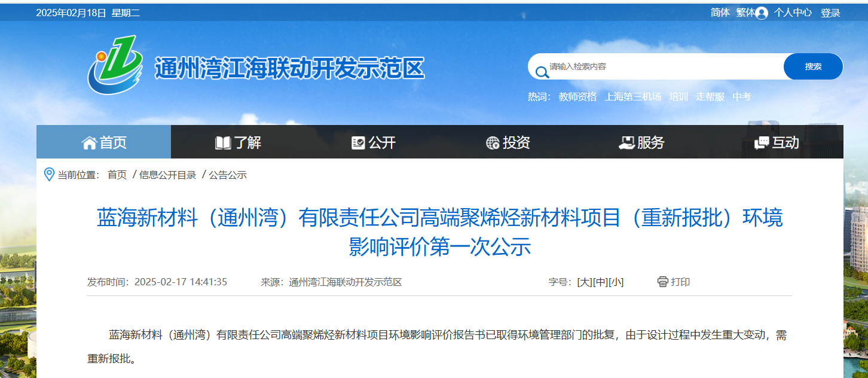868x378 pixels.
Task: Open the 公开 navigation menu
Action: coord(373,142)
